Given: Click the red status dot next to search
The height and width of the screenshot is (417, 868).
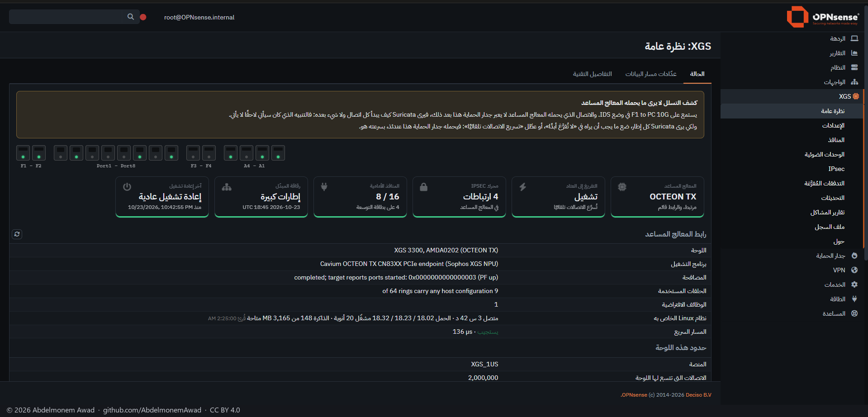Looking at the screenshot, I should [x=143, y=17].
